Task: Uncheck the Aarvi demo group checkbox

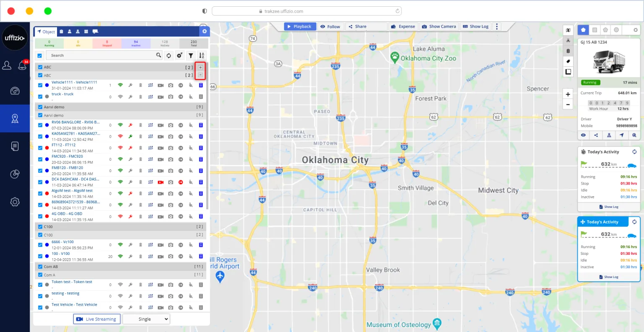Action: coord(40,107)
